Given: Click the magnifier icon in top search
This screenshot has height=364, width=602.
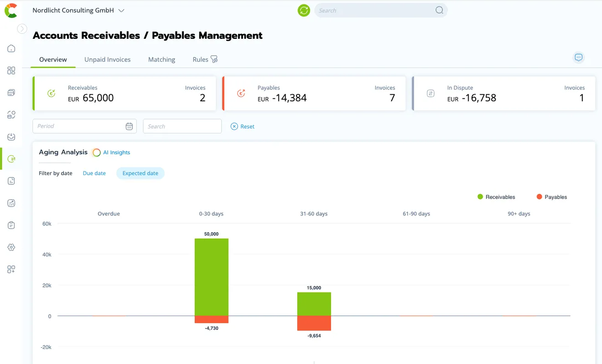Looking at the screenshot, I should [439, 10].
